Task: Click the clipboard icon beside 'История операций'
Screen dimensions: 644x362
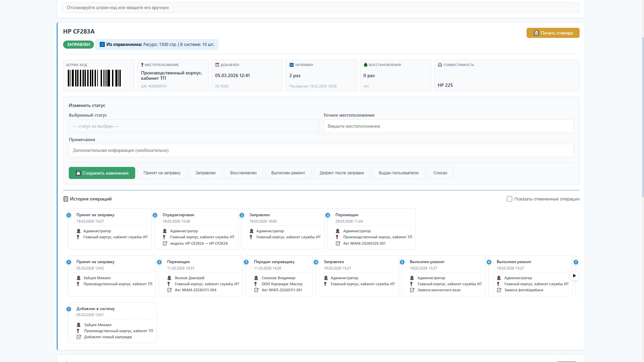Action: (66, 199)
